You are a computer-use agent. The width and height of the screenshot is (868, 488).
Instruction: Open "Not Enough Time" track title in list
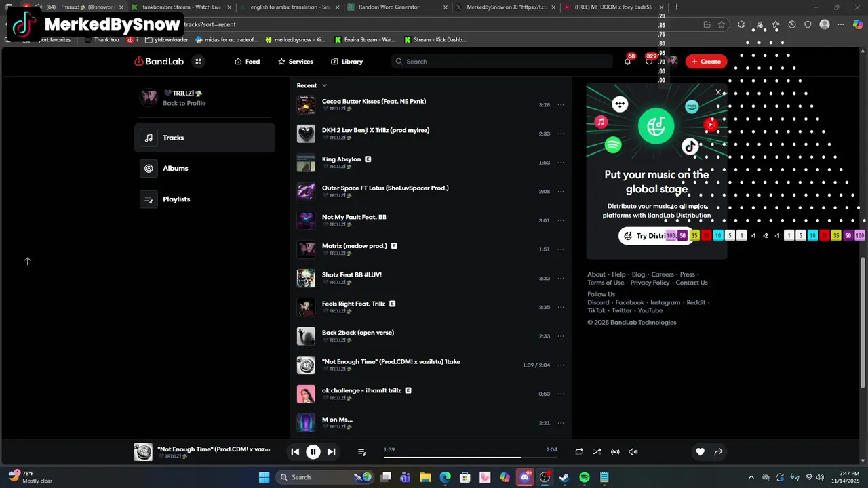tap(391, 361)
